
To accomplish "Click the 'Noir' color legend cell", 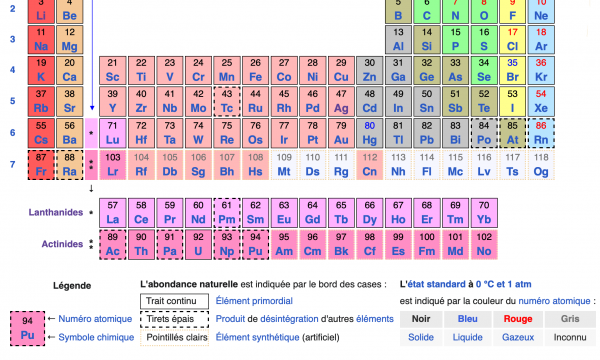I will coord(421,319).
